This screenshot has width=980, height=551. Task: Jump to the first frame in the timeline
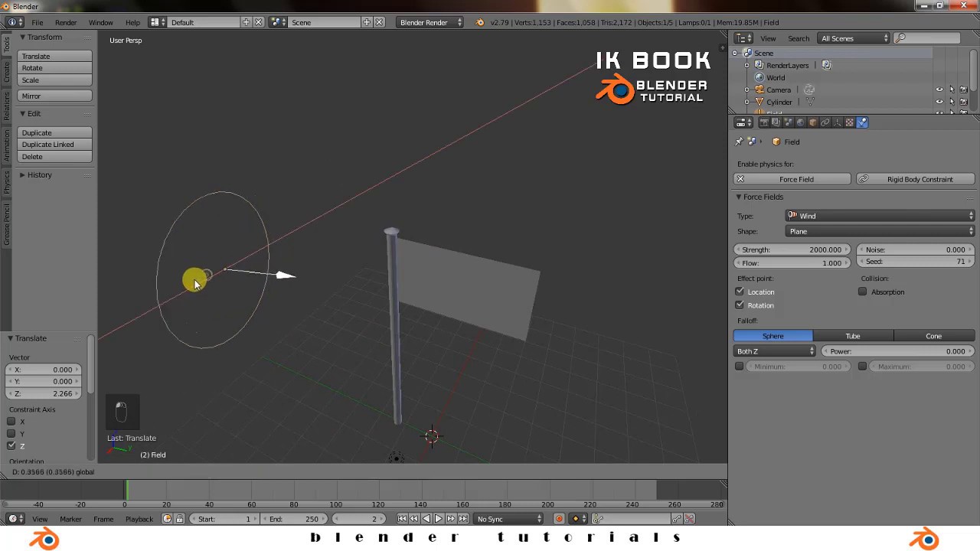[402, 519]
